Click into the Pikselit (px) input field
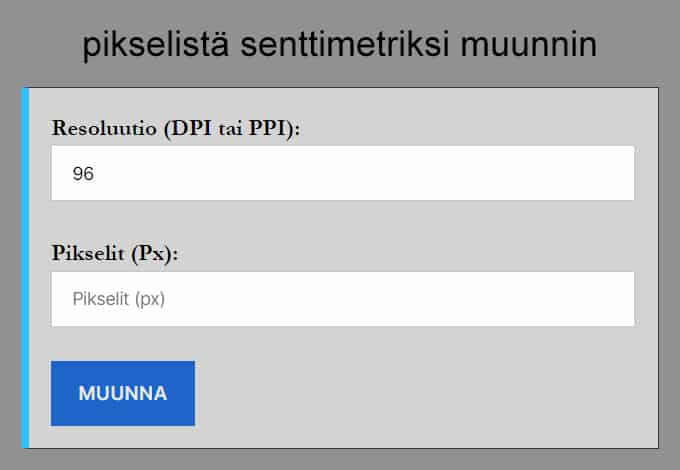The height and width of the screenshot is (470, 680). coord(342,299)
